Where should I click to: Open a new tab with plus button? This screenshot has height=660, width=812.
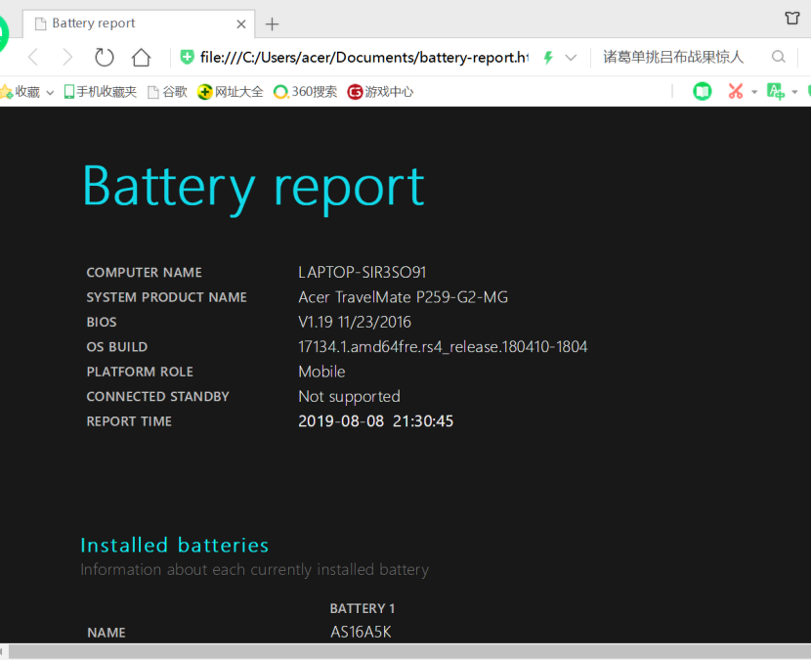[273, 23]
